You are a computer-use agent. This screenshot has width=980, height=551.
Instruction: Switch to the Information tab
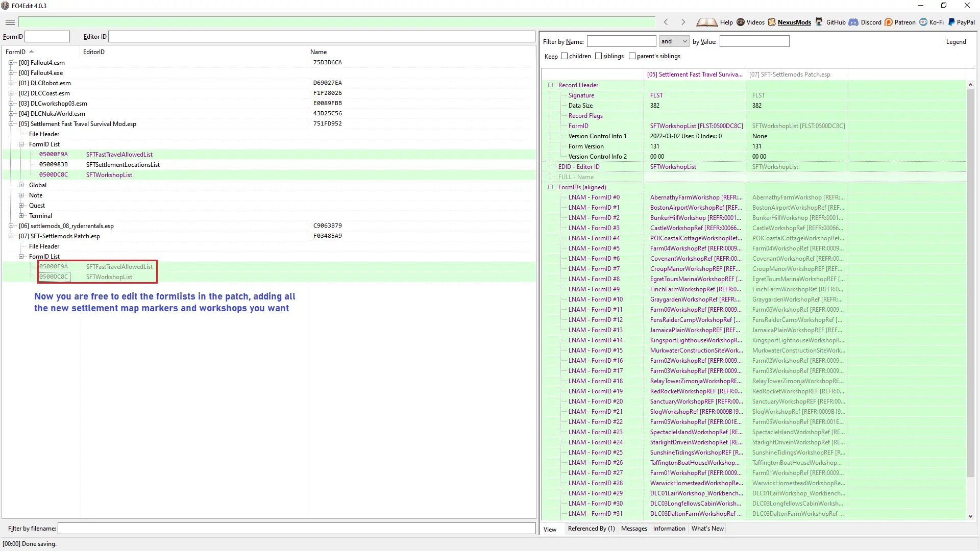tap(669, 529)
